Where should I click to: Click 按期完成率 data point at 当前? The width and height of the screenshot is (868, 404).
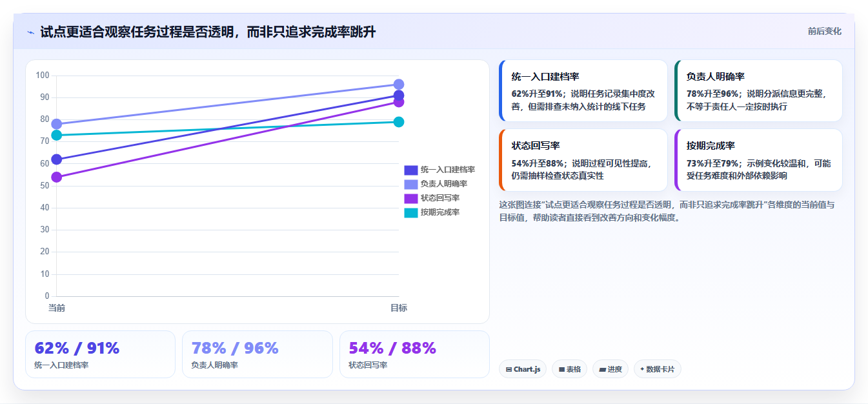(x=56, y=135)
